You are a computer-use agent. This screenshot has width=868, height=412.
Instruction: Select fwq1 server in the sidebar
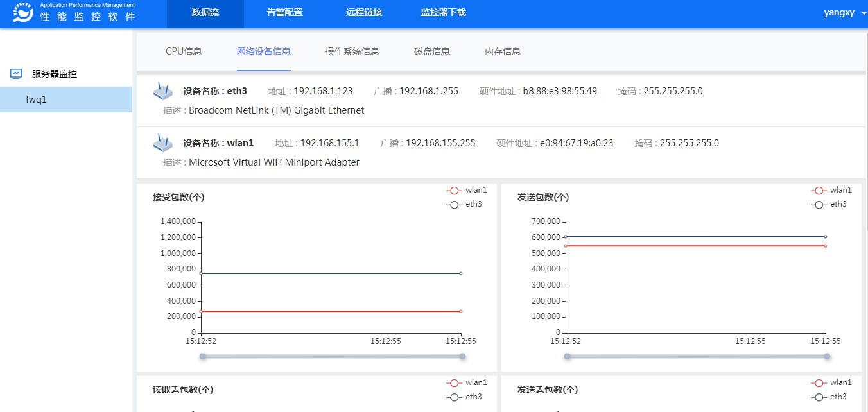click(x=37, y=99)
